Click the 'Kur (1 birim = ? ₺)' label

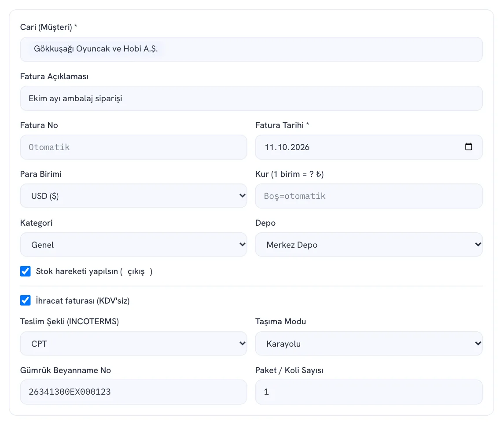pos(289,174)
